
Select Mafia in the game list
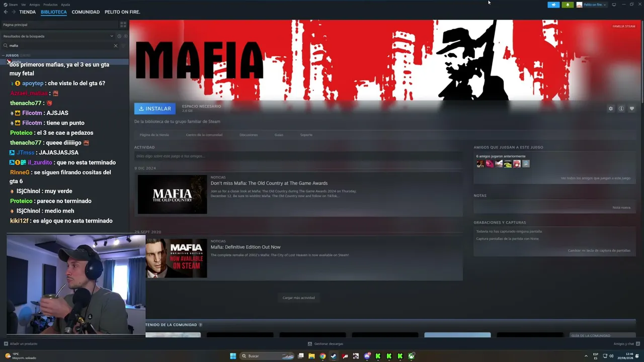pos(64,61)
